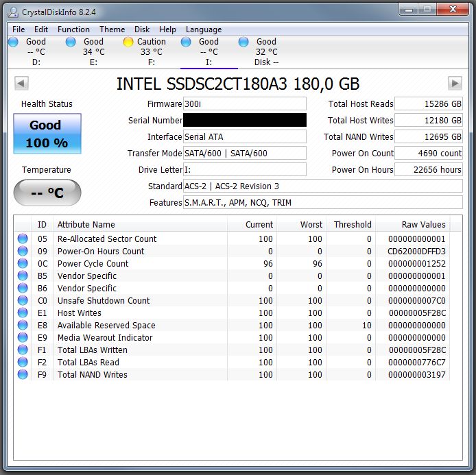Click raw value 000000001252
Image resolution: width=476 pixels, height=475 pixels.
point(417,263)
